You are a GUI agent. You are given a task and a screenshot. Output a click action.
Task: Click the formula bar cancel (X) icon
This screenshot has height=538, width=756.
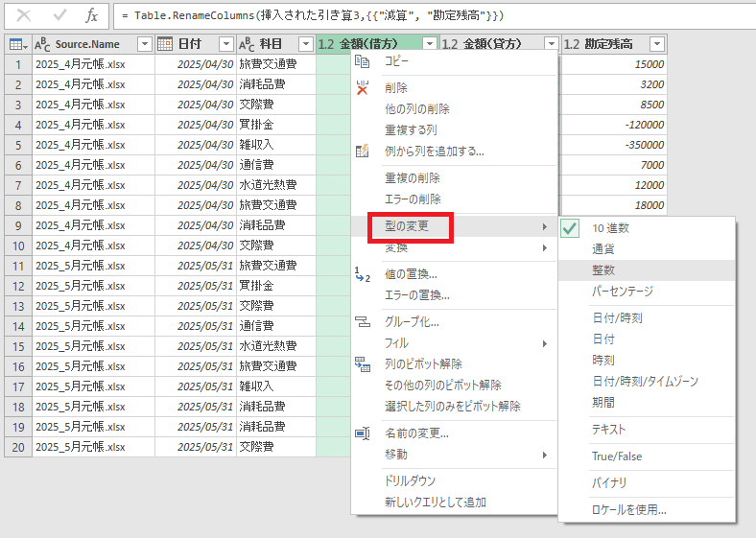pos(24,15)
